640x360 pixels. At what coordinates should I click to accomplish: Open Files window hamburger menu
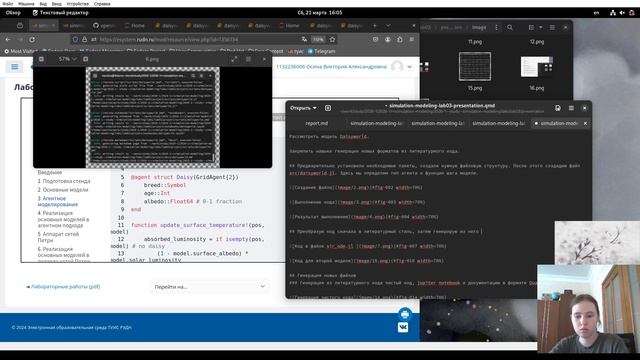click(x=552, y=27)
